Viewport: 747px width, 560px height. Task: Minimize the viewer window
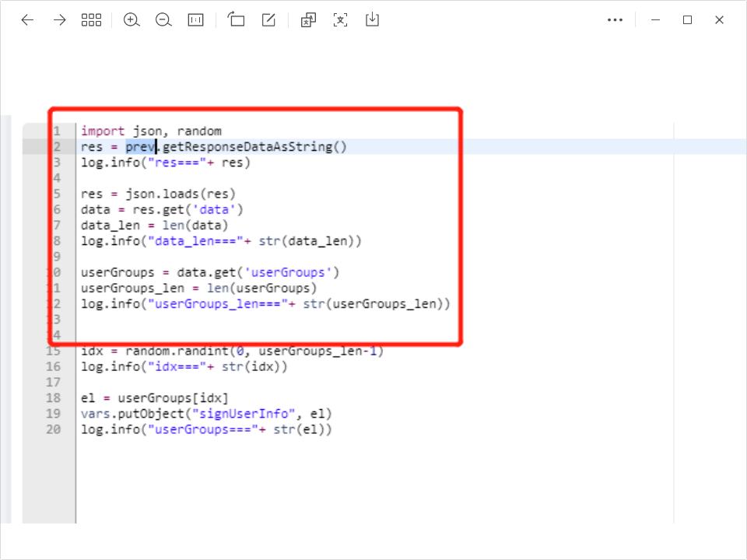[654, 19]
